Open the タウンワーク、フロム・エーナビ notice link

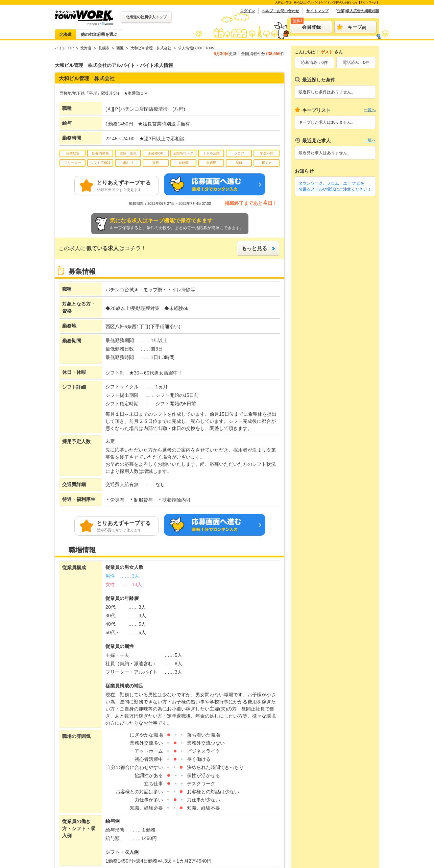(x=335, y=186)
